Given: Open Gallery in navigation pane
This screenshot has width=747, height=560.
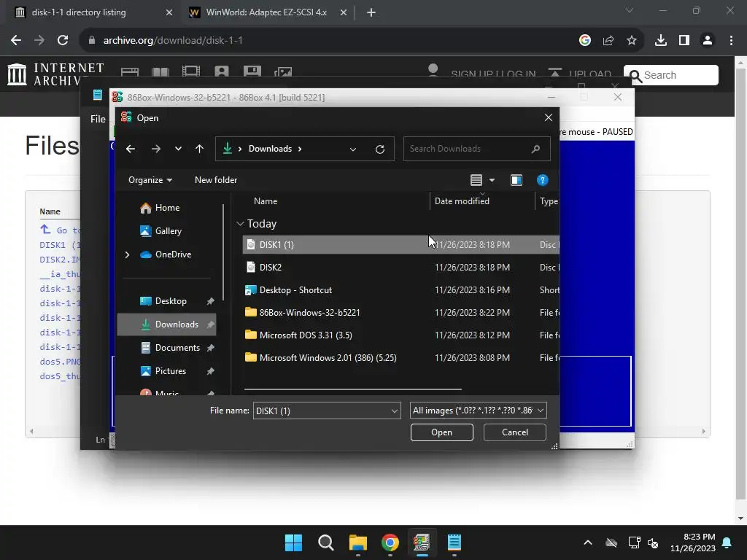Looking at the screenshot, I should (160, 231).
